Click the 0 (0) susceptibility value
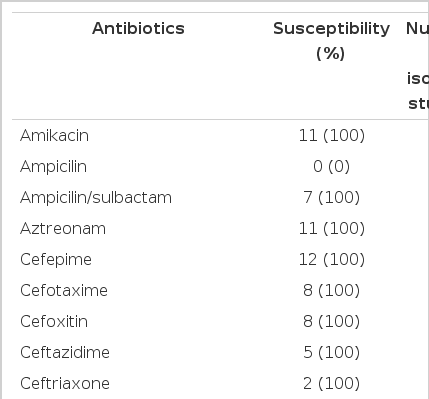This screenshot has height=399, width=429. [x=331, y=166]
